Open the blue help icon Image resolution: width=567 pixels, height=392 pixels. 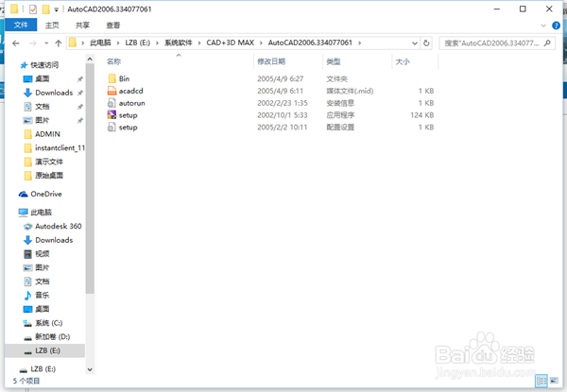tap(557, 26)
